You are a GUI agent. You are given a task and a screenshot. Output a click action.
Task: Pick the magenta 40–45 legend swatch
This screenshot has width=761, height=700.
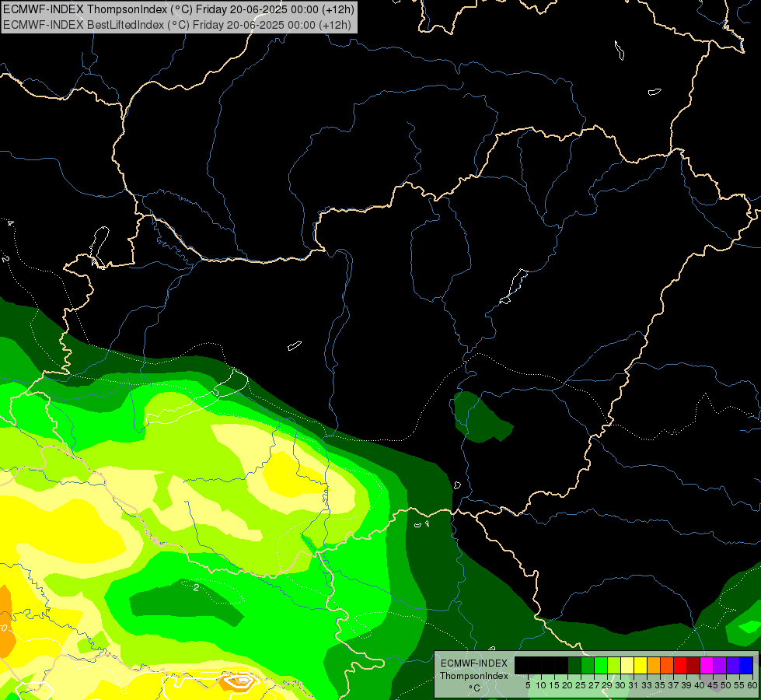pyautogui.click(x=707, y=665)
